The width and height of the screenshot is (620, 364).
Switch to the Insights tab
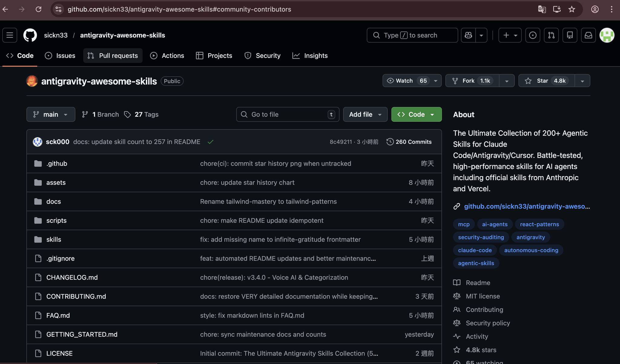coord(310,56)
